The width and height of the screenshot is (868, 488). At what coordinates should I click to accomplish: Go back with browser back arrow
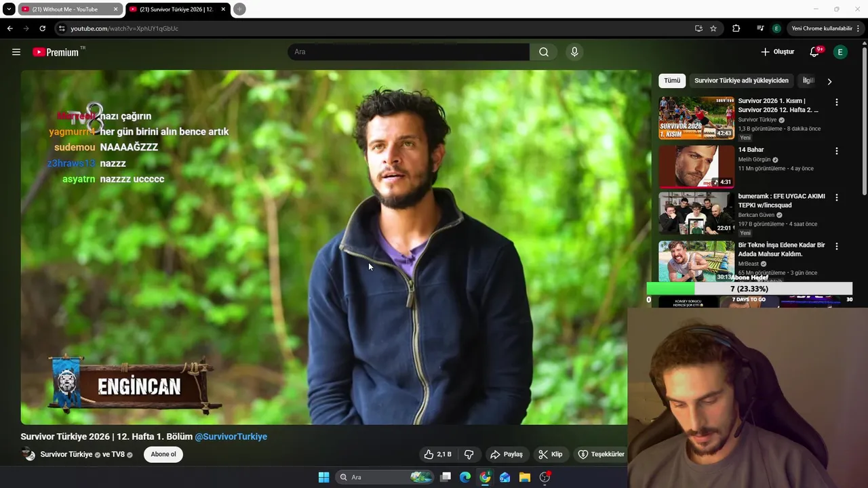coord(9,28)
